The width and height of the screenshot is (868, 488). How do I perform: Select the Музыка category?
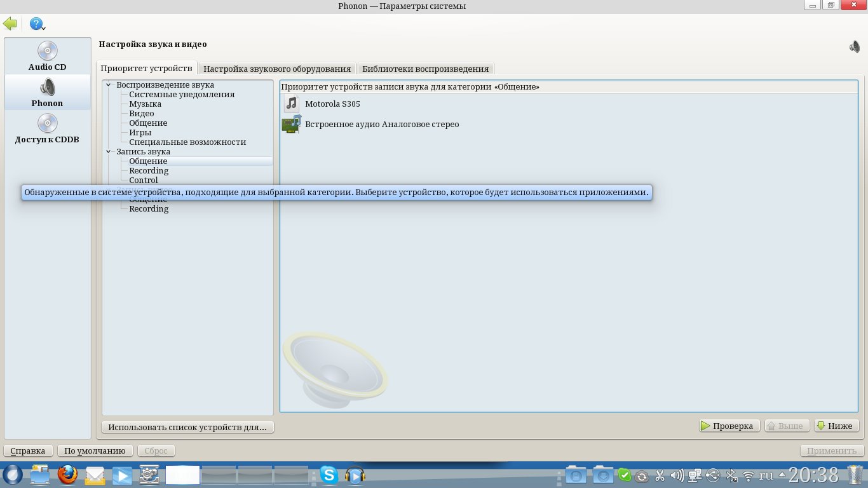pyautogui.click(x=145, y=104)
